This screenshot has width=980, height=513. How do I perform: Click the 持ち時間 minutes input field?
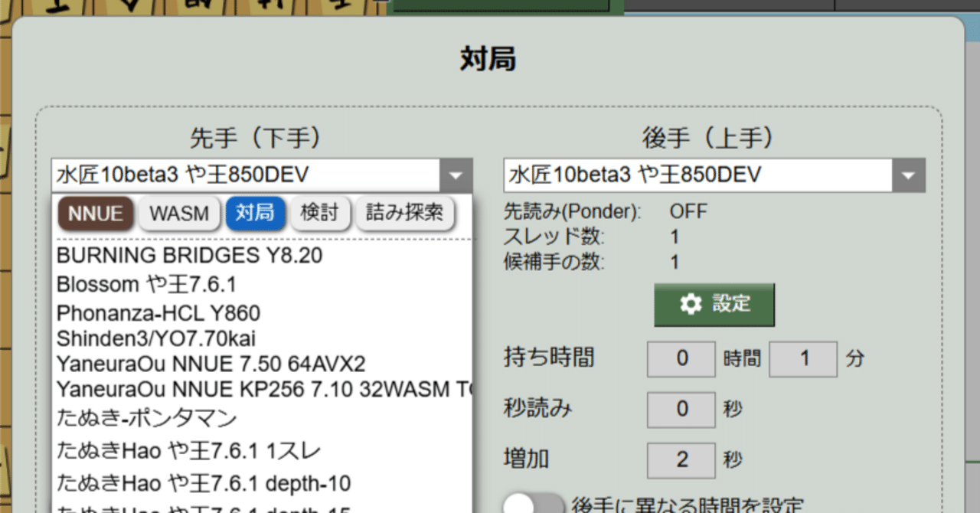[x=803, y=358]
